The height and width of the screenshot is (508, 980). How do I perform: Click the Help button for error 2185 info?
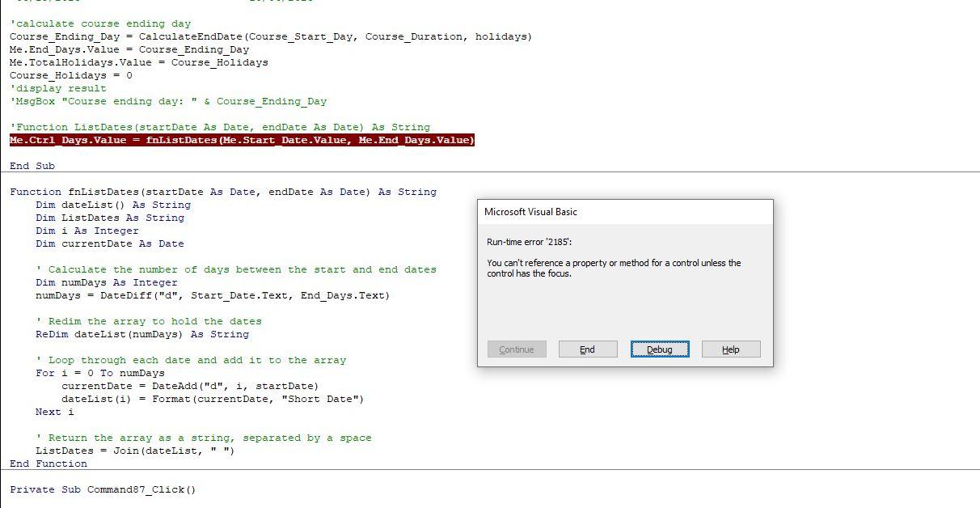pos(730,349)
